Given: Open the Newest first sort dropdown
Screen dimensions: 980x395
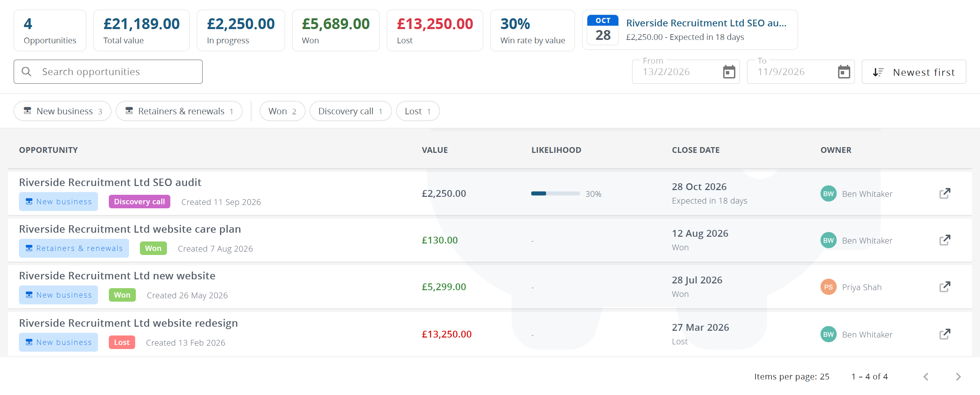Looking at the screenshot, I should click(913, 72).
